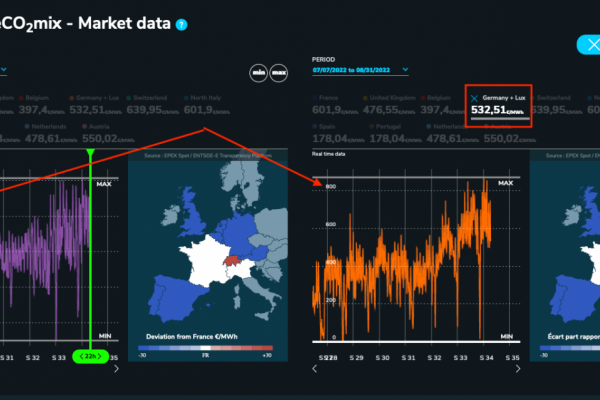The height and width of the screenshot is (400, 600).
Task: Remove Germany + Lux selection via X icon
Action: pos(474,98)
